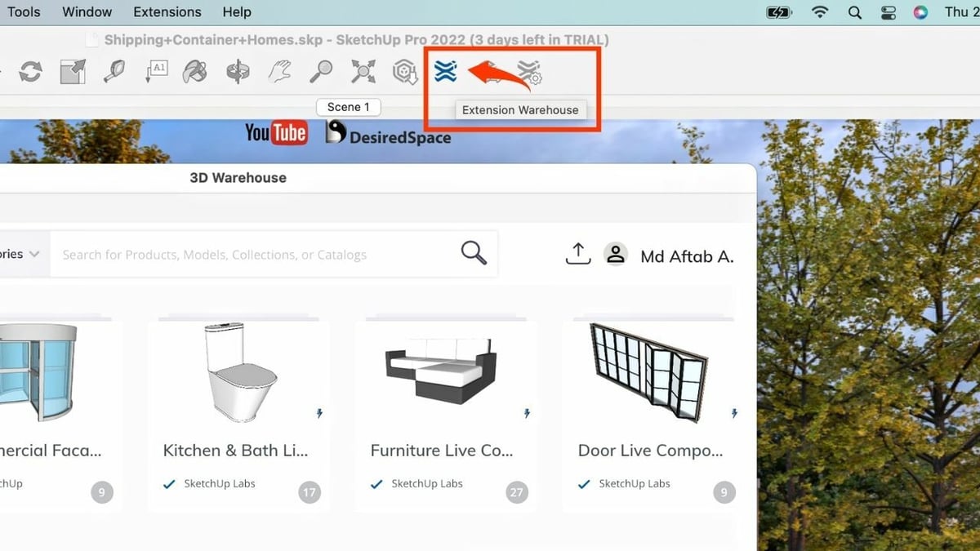Select the Orbit tool
This screenshot has height=551, width=980.
click(x=238, y=72)
